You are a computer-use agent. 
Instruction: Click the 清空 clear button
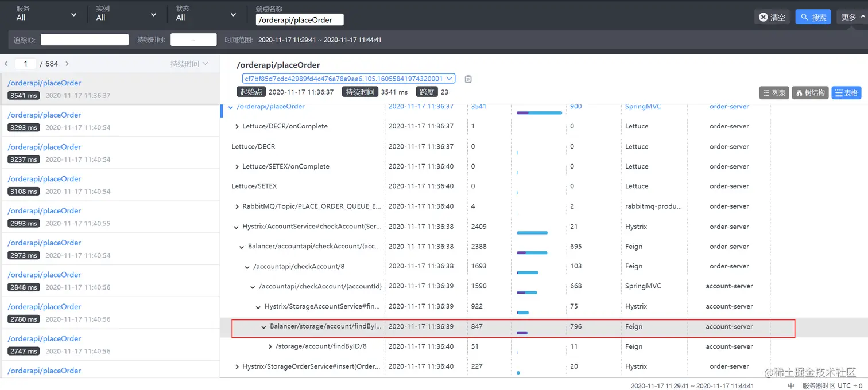pos(772,17)
